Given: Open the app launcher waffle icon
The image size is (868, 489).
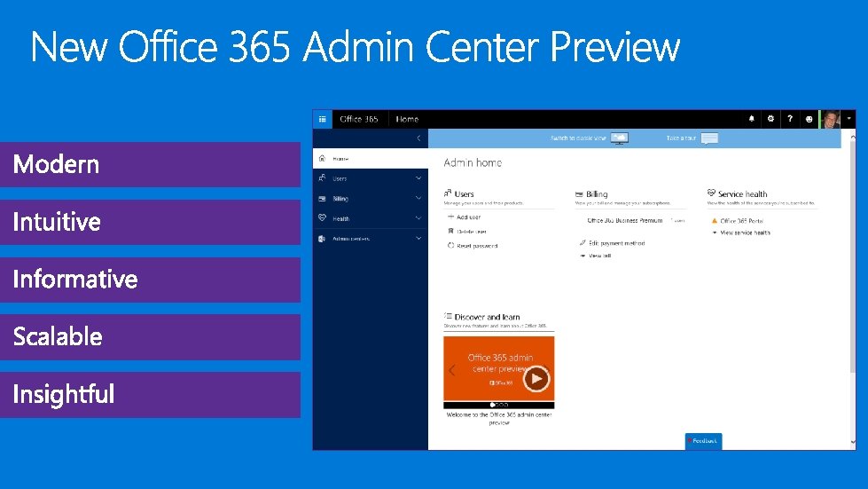Looking at the screenshot, I should coord(322,119).
